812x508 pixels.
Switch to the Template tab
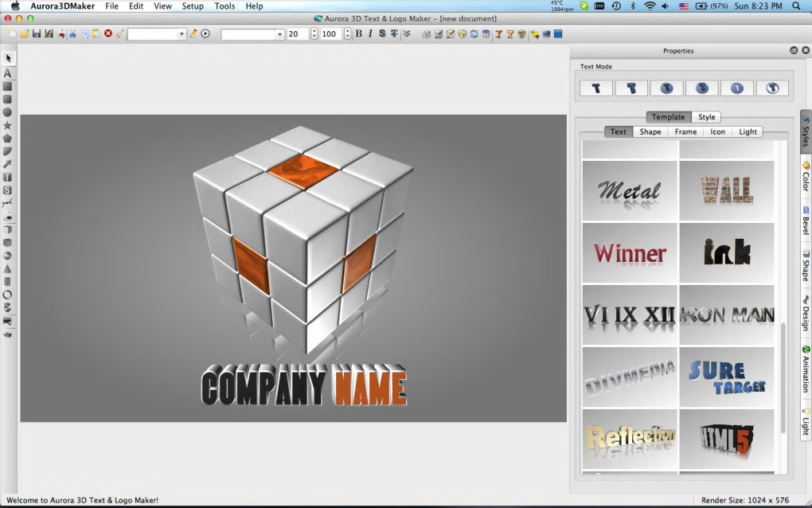pos(669,117)
